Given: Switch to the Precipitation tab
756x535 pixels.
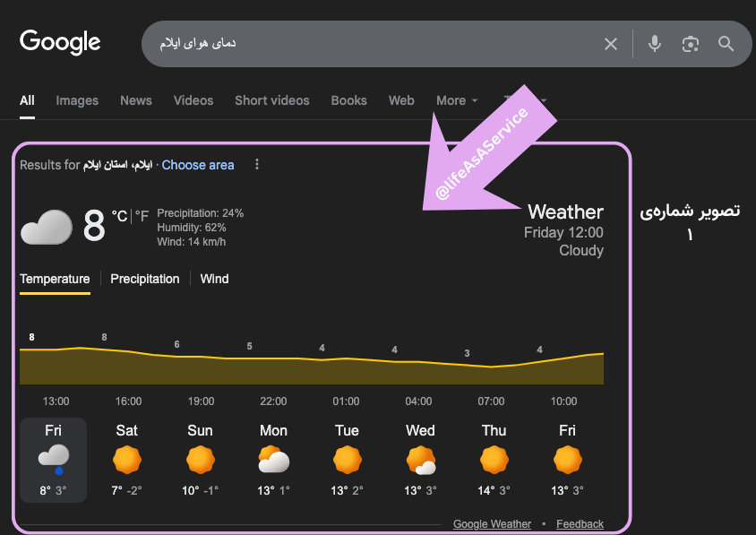Looking at the screenshot, I should click(144, 279).
